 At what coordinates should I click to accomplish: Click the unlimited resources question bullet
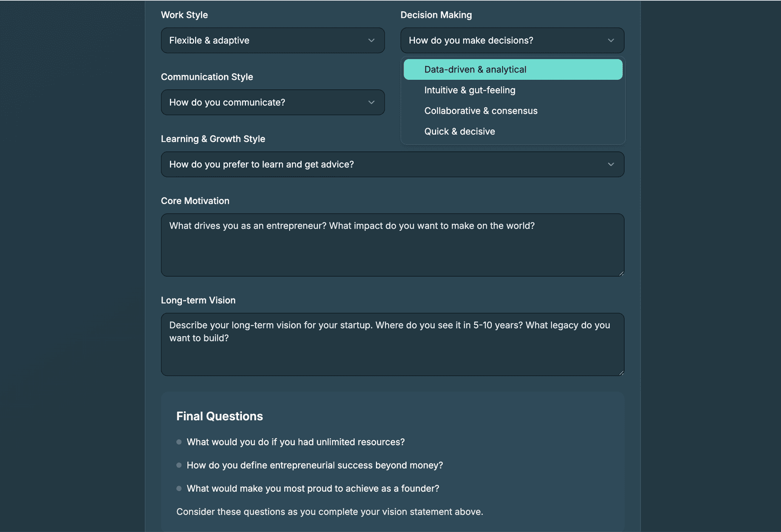(179, 442)
